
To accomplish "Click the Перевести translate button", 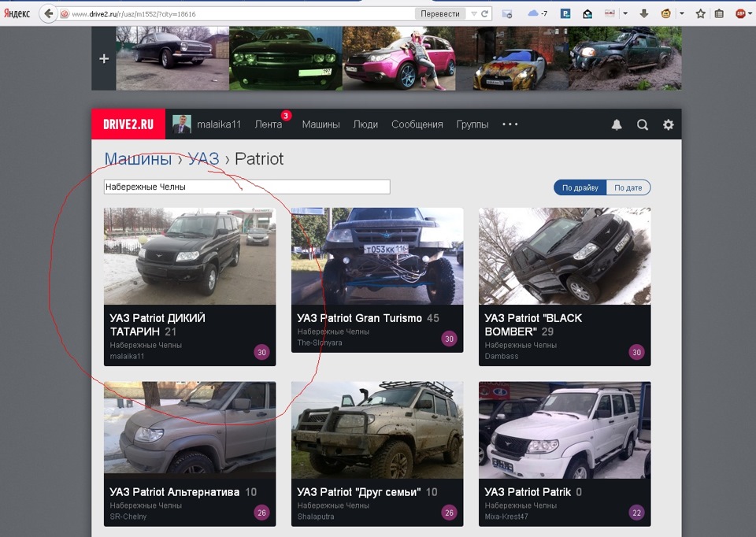I will [440, 14].
